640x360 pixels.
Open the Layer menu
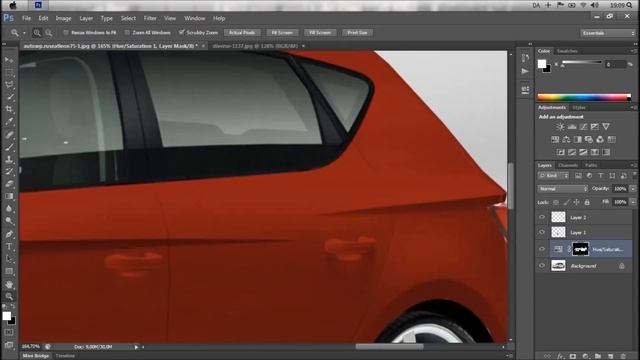(x=86, y=18)
